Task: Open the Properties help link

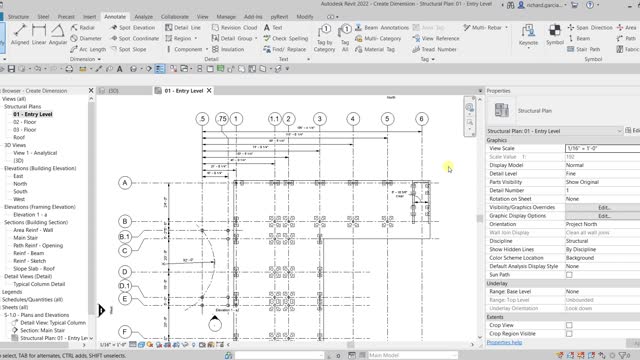Action: (x=504, y=342)
